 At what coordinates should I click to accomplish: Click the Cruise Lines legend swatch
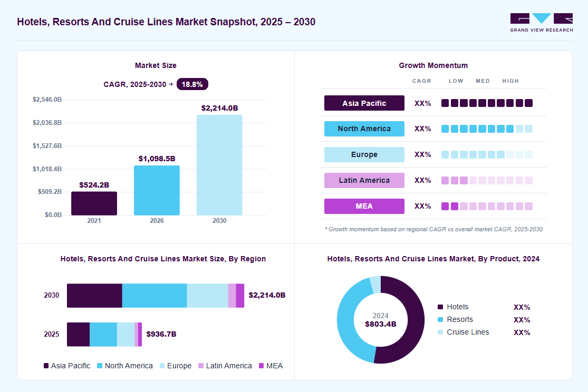440,332
